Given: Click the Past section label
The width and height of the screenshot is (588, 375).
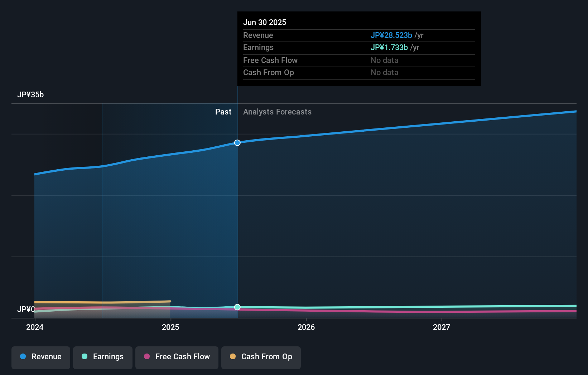Looking at the screenshot, I should coord(223,112).
